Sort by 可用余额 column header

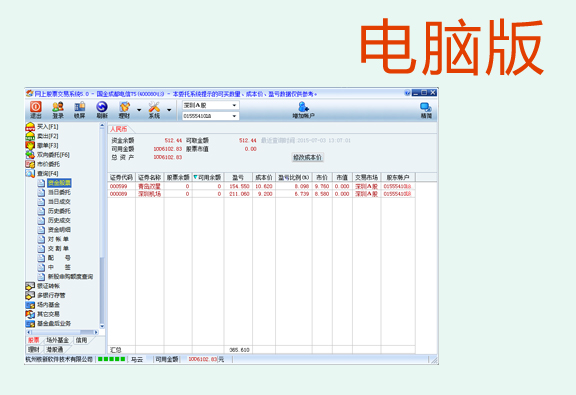click(208, 177)
